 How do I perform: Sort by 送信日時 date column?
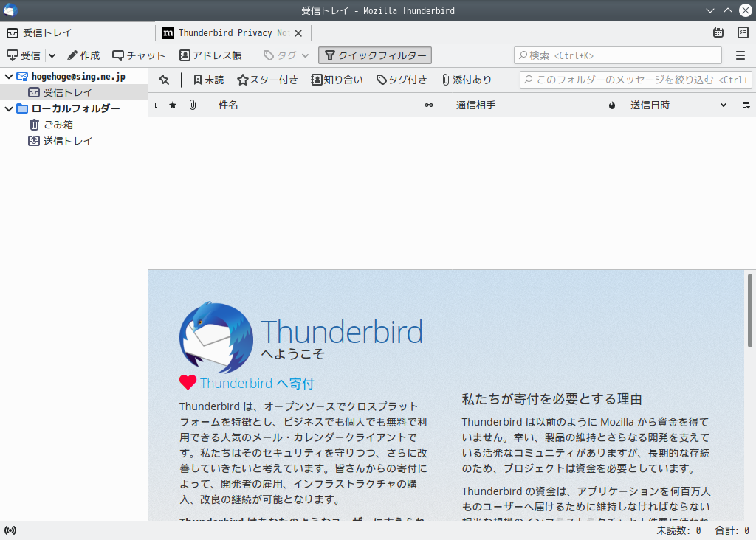coord(650,105)
